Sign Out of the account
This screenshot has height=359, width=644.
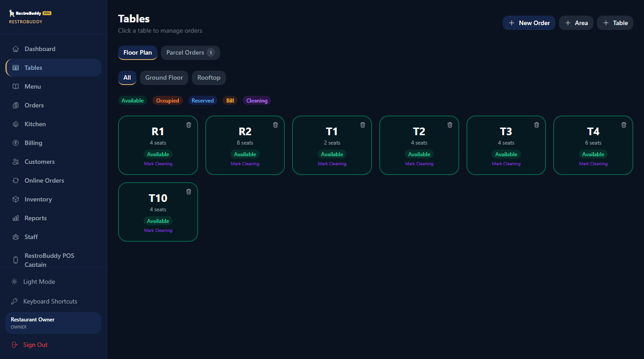pyautogui.click(x=53, y=345)
